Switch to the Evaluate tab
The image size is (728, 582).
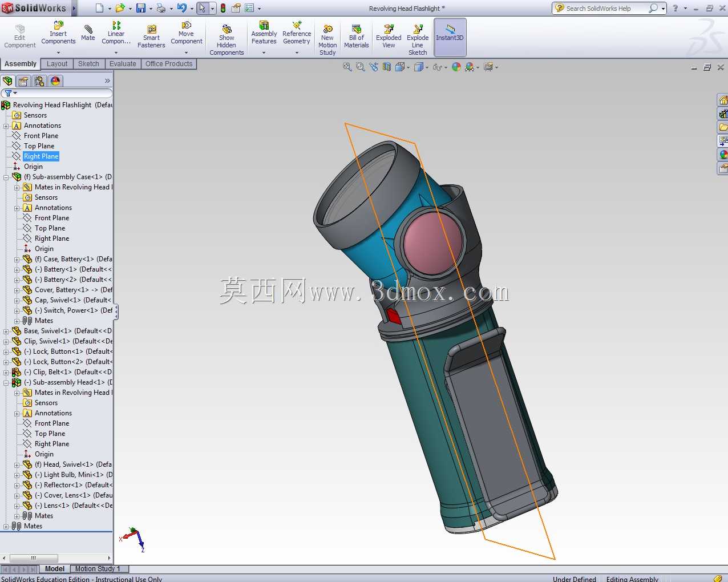[123, 64]
